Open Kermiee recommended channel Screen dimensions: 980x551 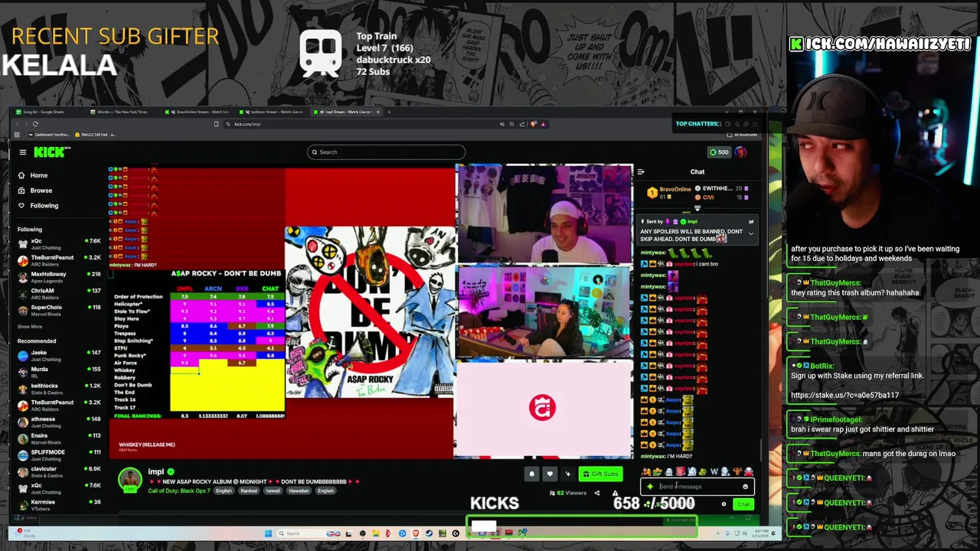point(60,504)
